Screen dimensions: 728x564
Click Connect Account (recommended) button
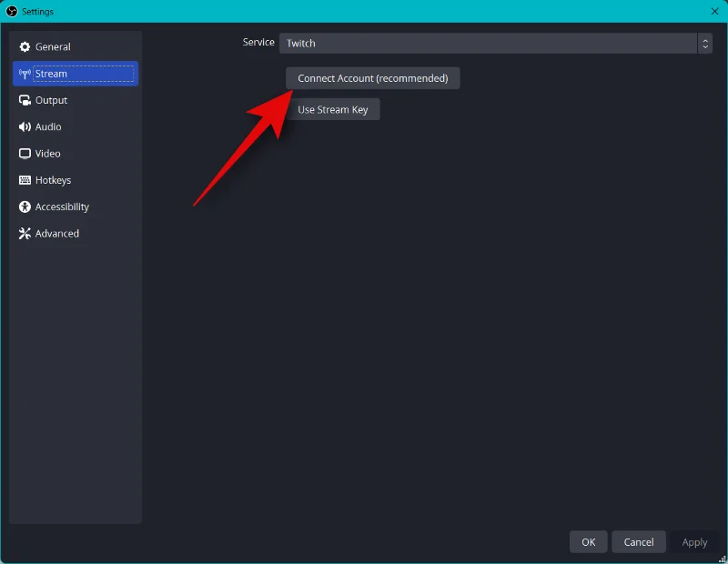tap(373, 78)
